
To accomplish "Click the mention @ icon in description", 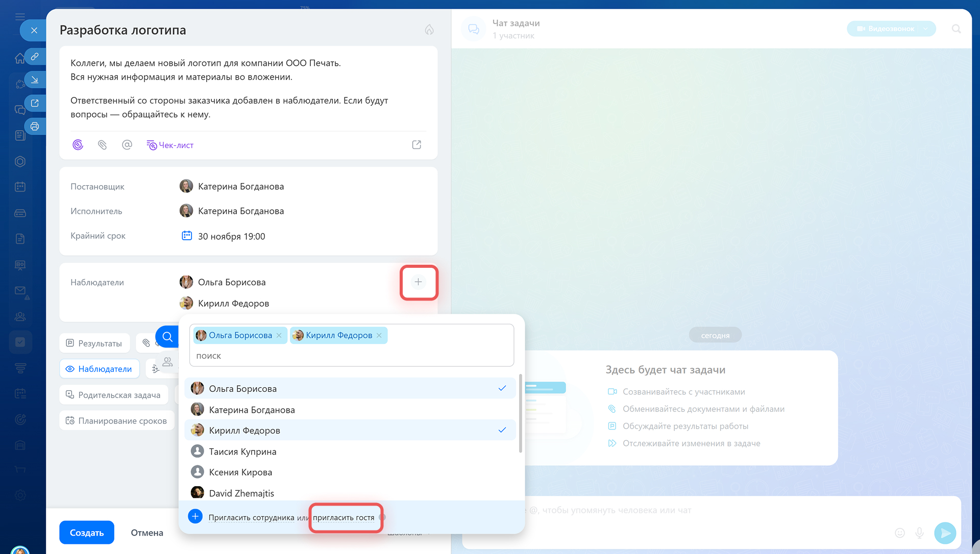I will click(x=127, y=145).
